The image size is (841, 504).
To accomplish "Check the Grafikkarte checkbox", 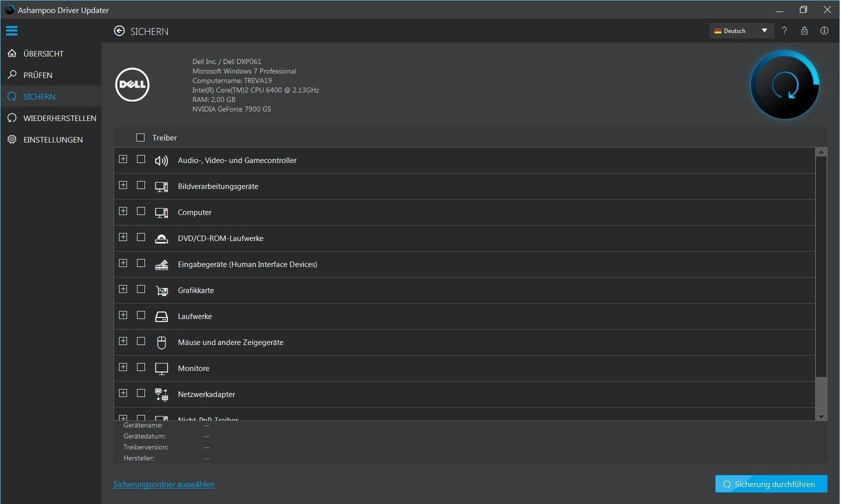I will [x=141, y=289].
